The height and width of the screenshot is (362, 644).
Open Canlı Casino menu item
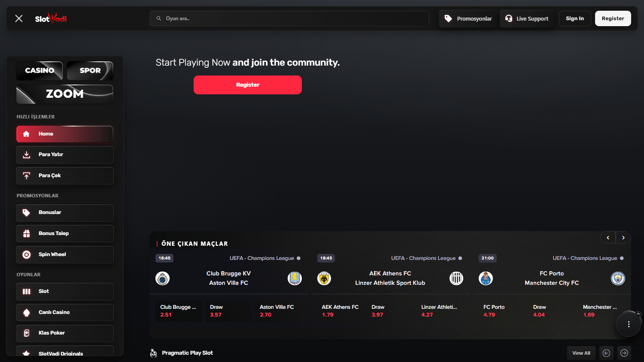[x=65, y=313]
